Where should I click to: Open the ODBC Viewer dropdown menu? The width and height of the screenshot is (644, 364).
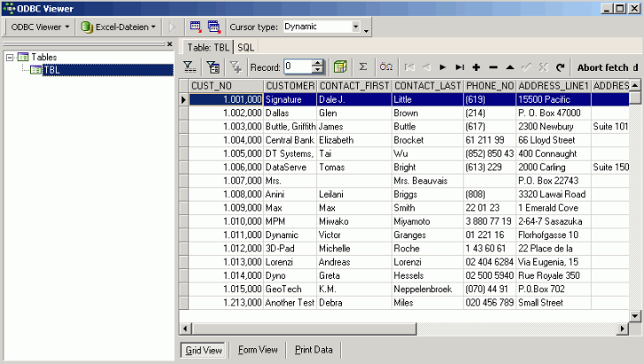40,27
